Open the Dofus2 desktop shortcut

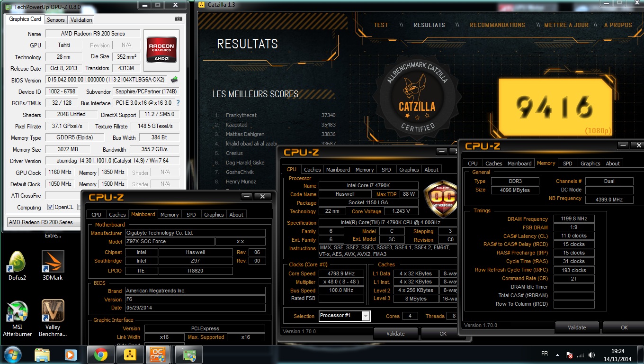point(17,266)
